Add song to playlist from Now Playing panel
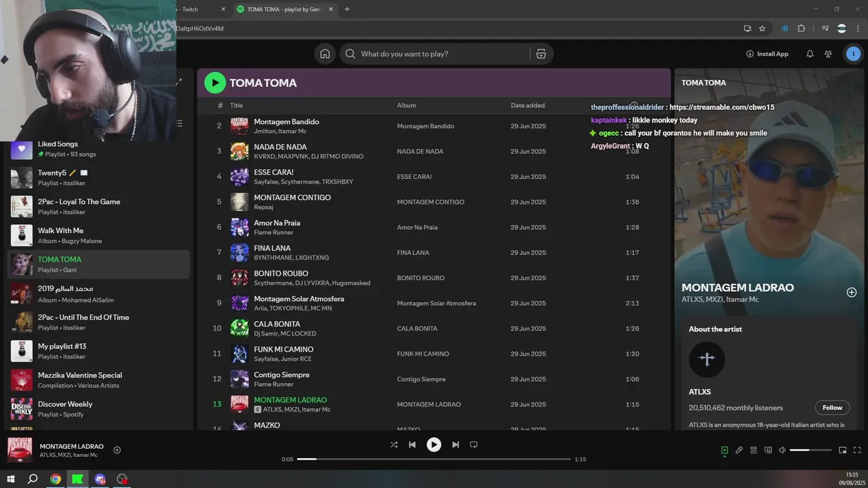The width and height of the screenshot is (868, 488). (x=852, y=292)
